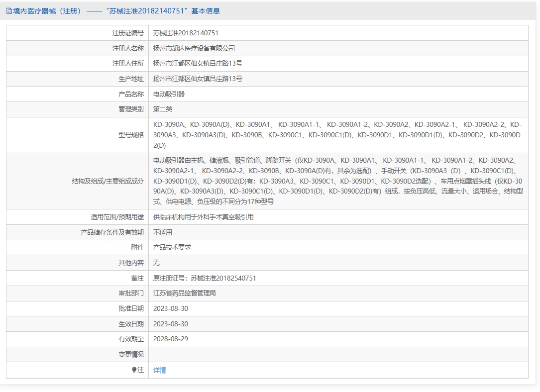
Task: Click the 注册证编号 label cell
Action: tap(128, 33)
